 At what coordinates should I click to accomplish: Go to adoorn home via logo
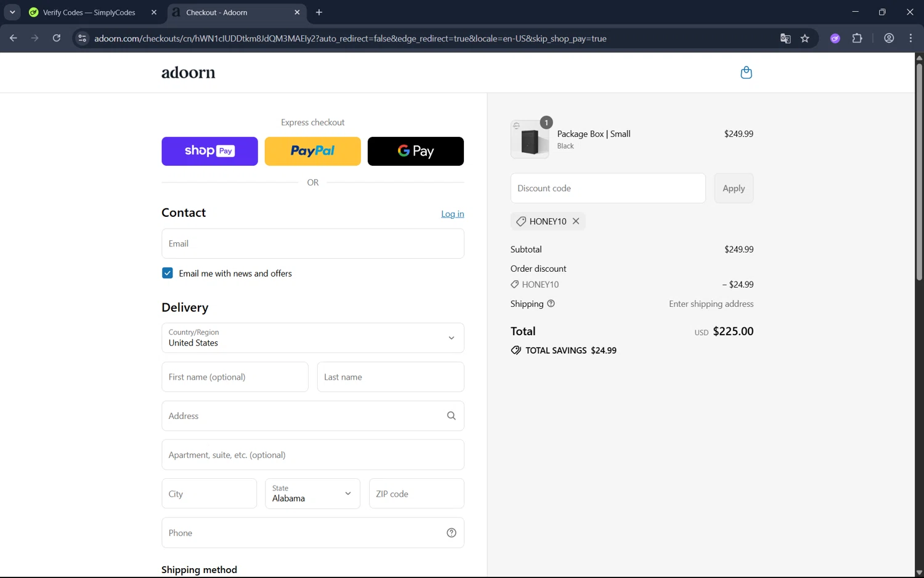[188, 73]
